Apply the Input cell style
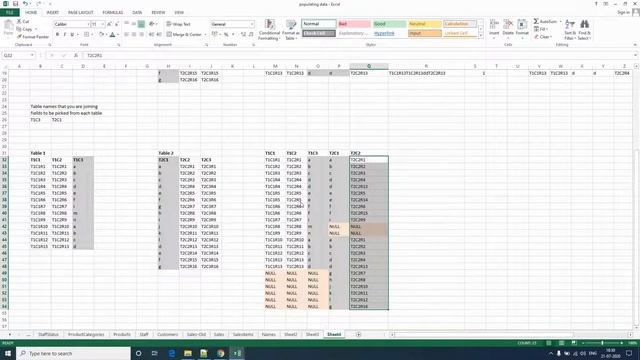640x360 pixels. (x=424, y=33)
